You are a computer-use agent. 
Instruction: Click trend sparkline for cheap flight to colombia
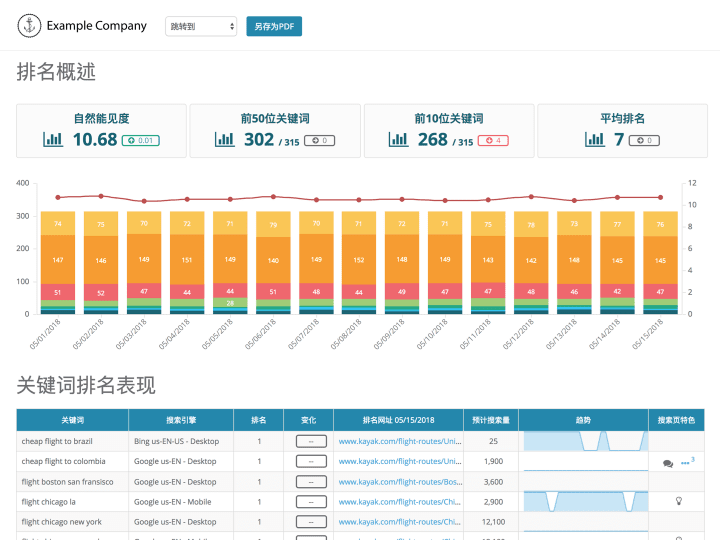tap(586, 461)
